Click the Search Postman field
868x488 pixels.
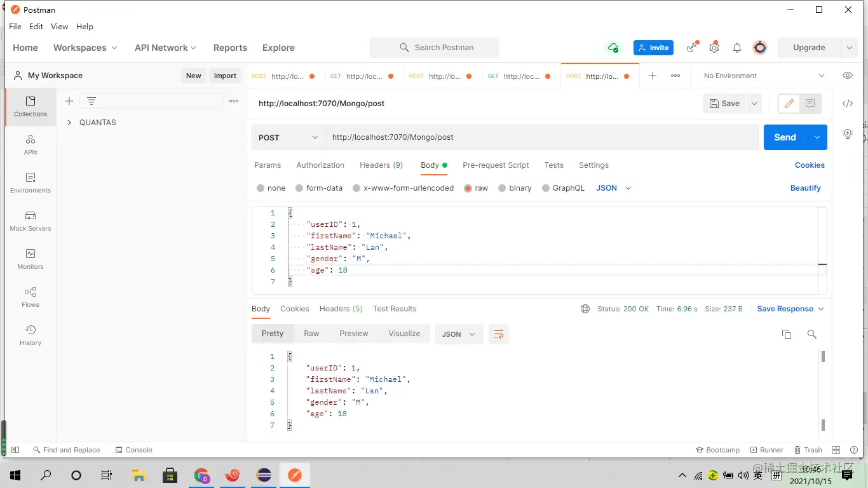tap(434, 48)
